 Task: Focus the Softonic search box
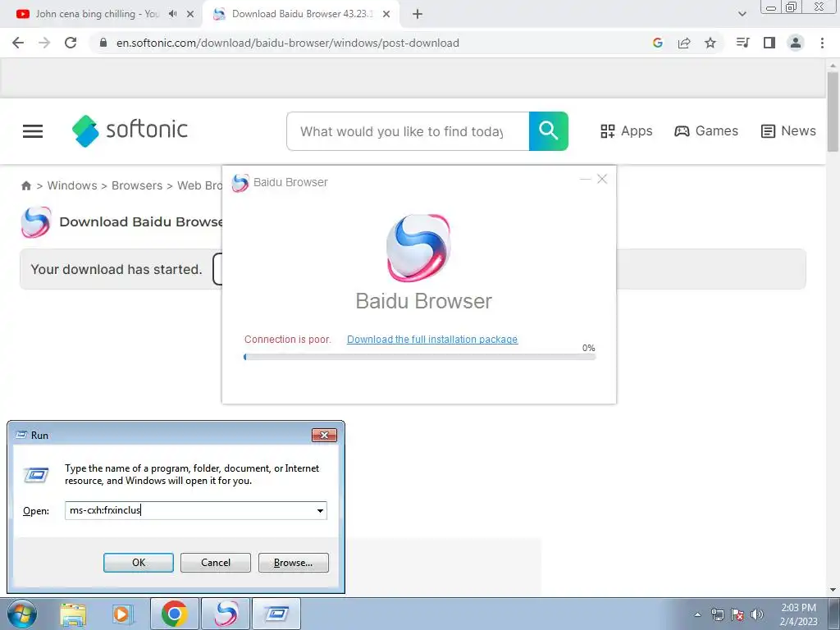[x=408, y=131]
